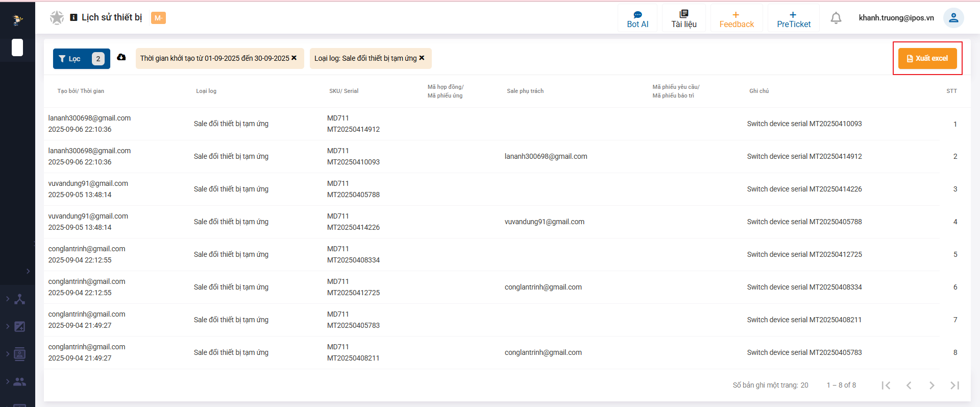Click the Lịch sử thiết bị page title

point(112,17)
